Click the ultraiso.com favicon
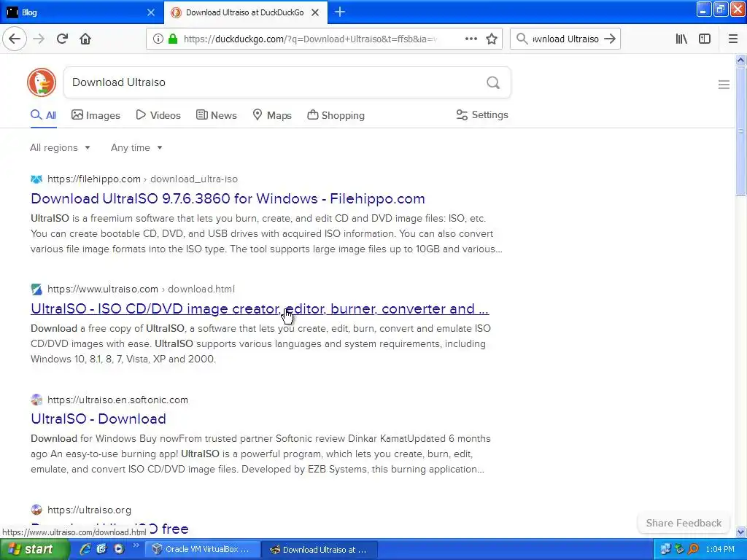 [36, 289]
